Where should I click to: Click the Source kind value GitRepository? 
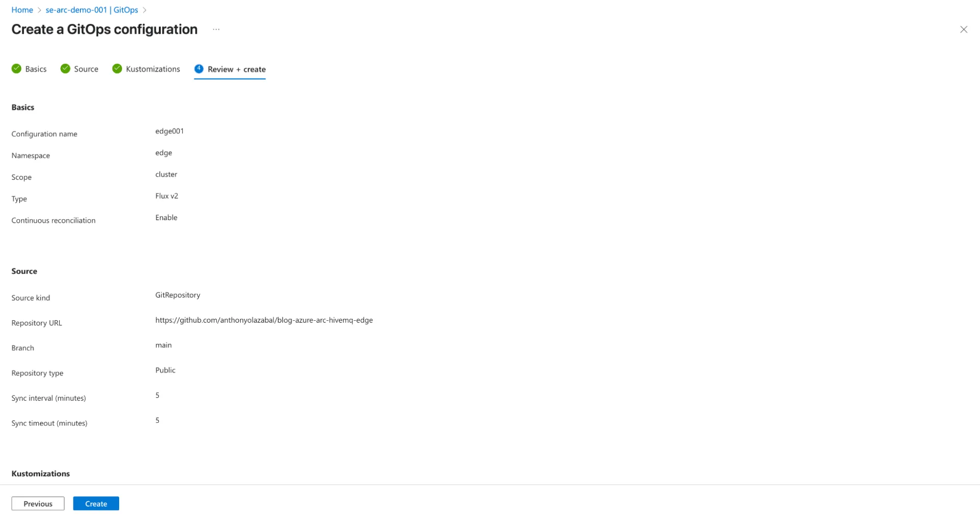click(x=178, y=295)
